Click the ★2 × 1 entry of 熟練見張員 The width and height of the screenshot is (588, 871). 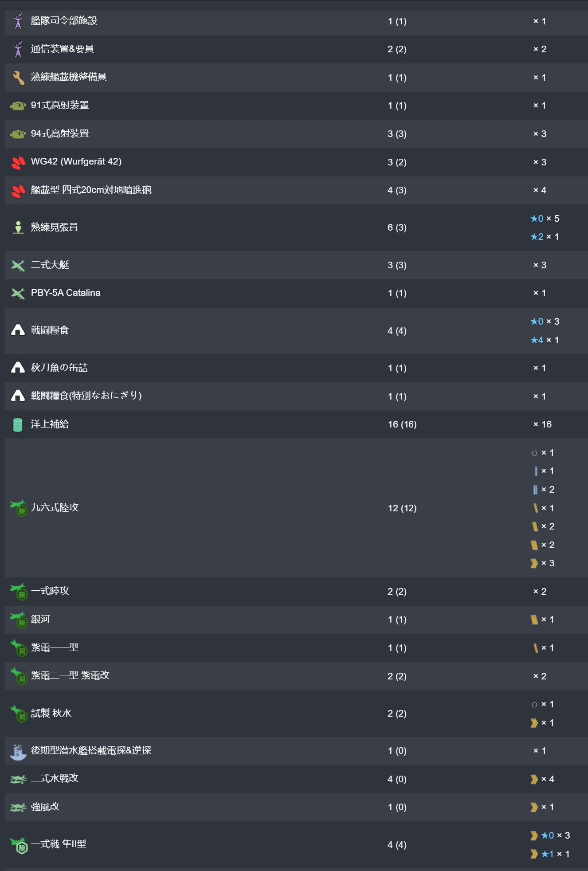(x=545, y=237)
